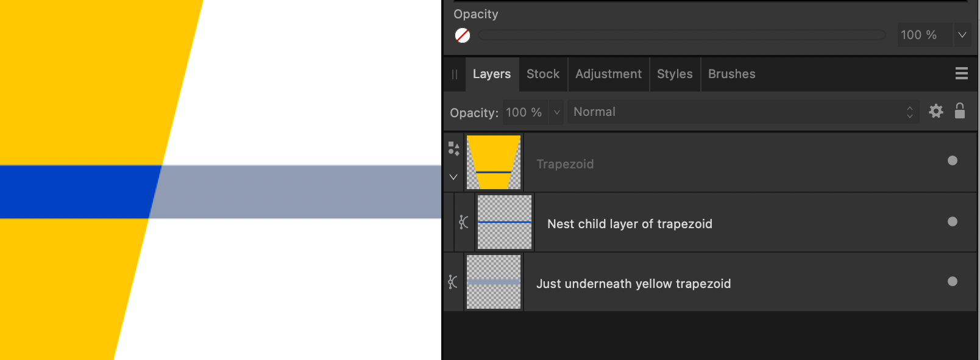This screenshot has width=980, height=360.
Task: Open the Layers panel hamburger menu
Action: (x=961, y=74)
